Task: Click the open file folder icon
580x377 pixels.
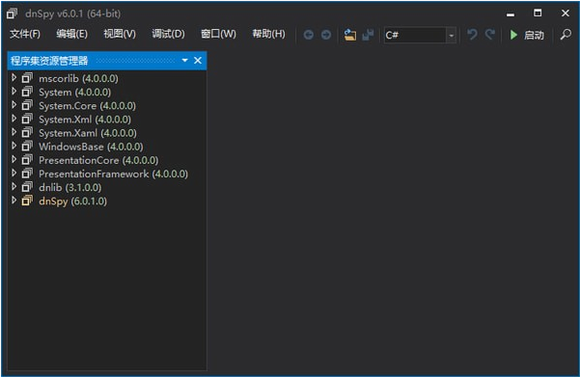Action: pyautogui.click(x=350, y=35)
